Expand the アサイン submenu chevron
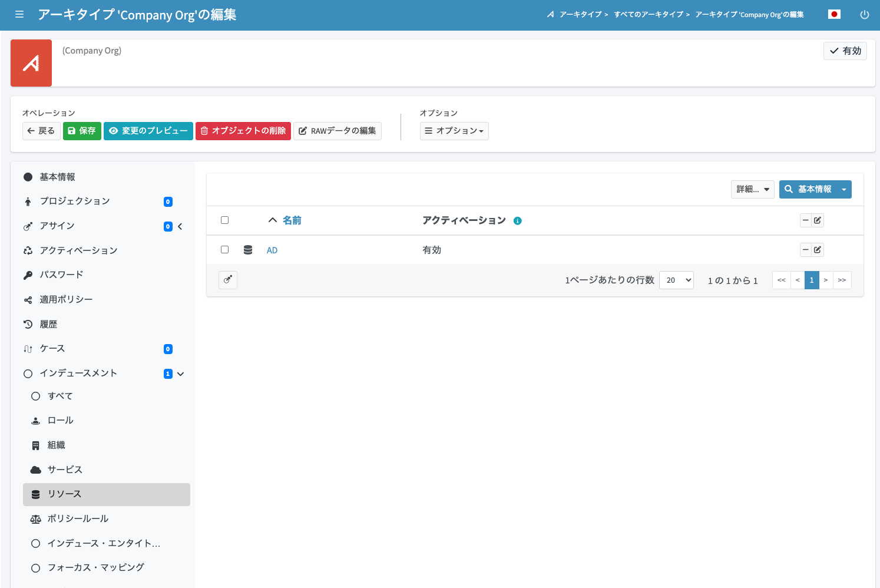This screenshot has width=880, height=588. pyautogui.click(x=180, y=226)
